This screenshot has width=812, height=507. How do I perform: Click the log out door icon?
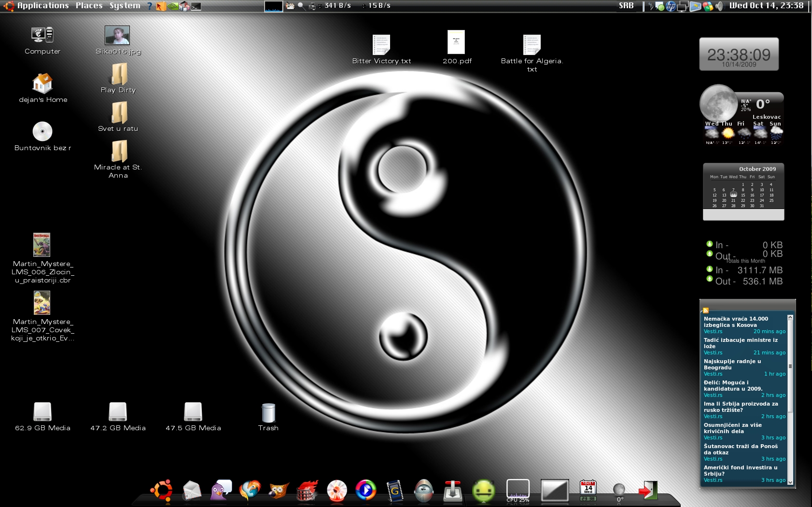click(x=648, y=491)
